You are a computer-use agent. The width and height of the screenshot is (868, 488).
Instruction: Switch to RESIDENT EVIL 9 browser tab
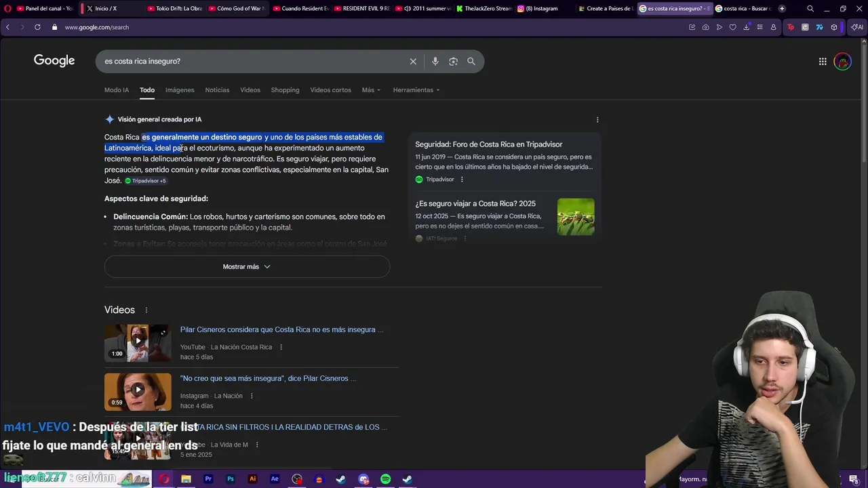click(364, 9)
